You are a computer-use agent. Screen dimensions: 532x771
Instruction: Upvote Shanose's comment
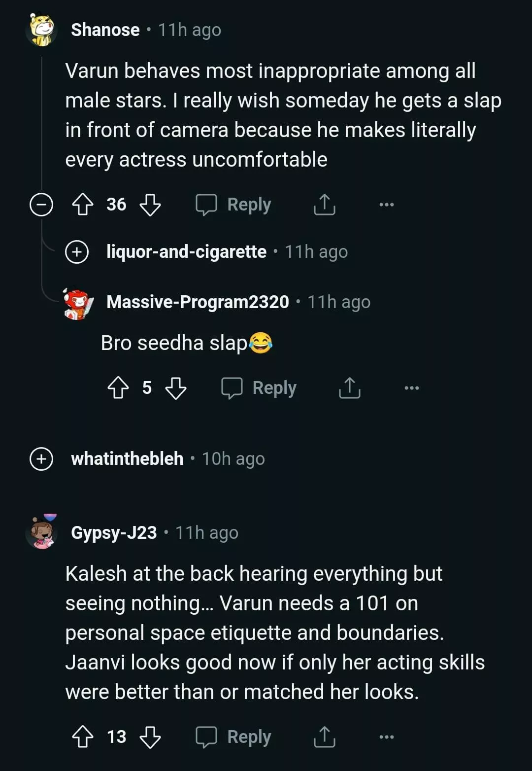(83, 205)
